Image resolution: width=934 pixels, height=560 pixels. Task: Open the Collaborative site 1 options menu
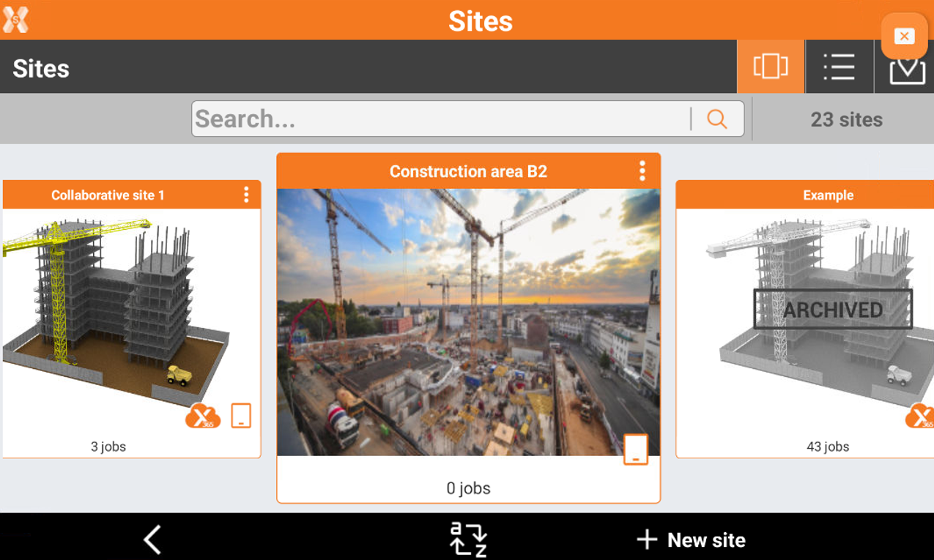click(246, 195)
